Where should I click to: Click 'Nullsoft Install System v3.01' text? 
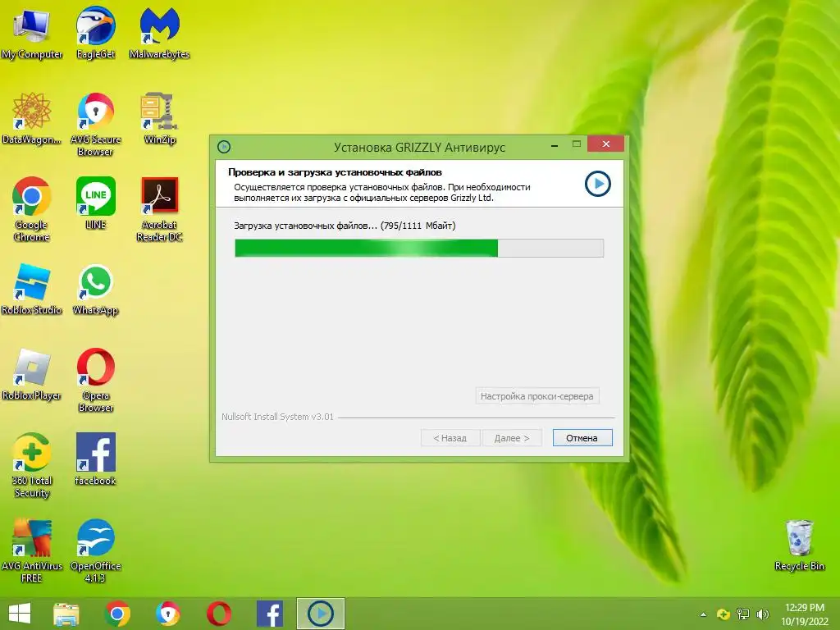277,417
